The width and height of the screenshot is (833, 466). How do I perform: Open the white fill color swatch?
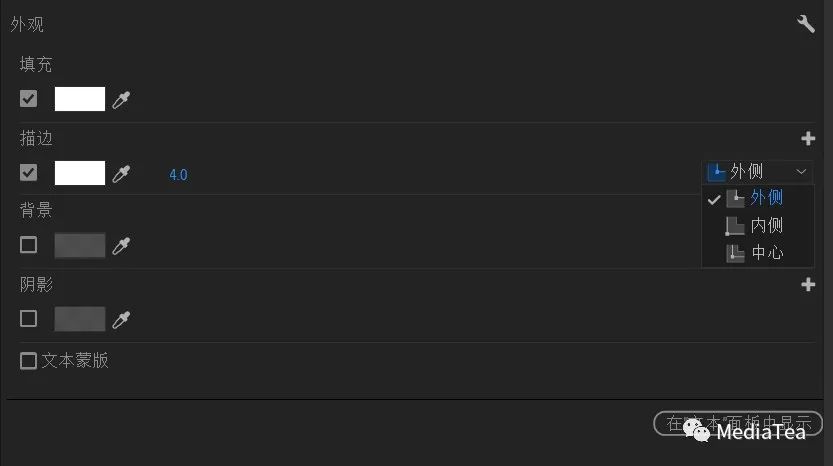point(80,99)
